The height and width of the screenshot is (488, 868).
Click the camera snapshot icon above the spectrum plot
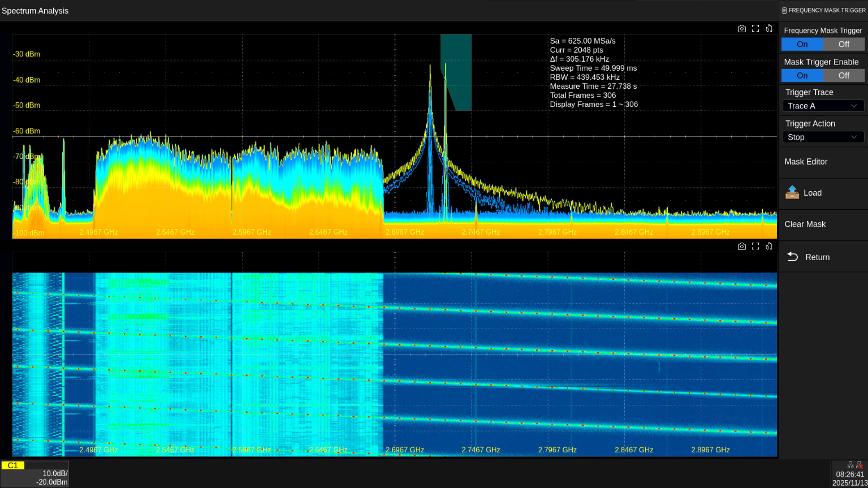click(x=741, y=29)
